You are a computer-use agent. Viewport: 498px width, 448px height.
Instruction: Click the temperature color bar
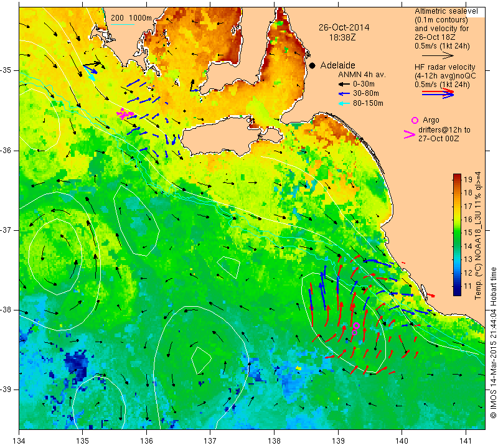click(457, 235)
